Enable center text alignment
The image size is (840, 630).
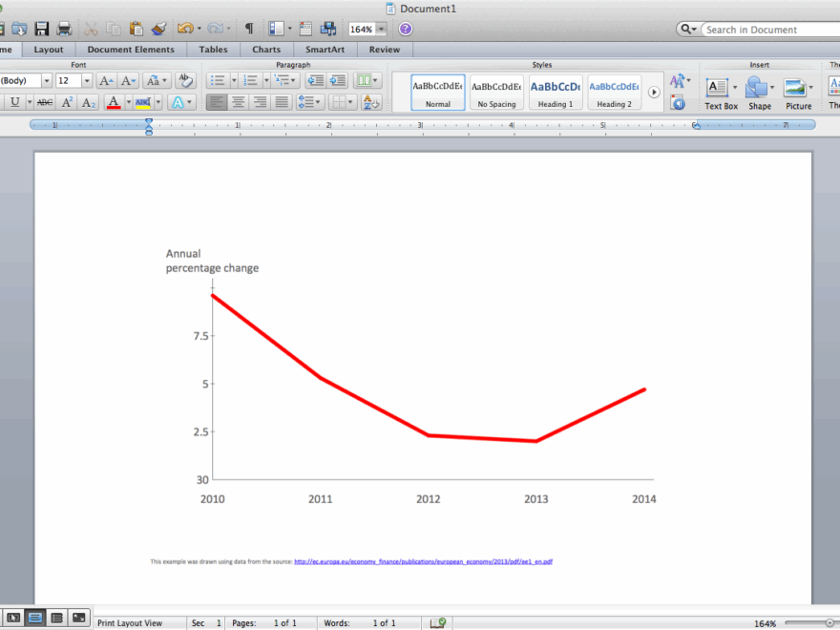(x=239, y=102)
